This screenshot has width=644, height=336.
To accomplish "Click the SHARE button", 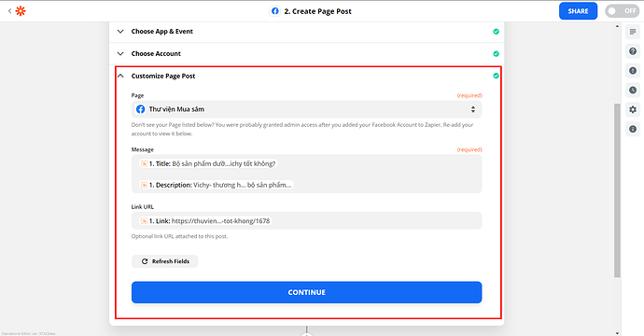I will pos(578,11).
